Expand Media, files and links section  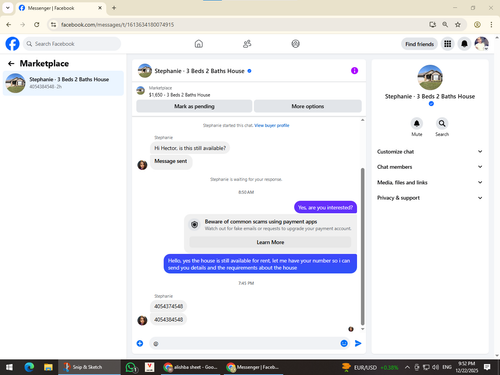tap(430, 182)
